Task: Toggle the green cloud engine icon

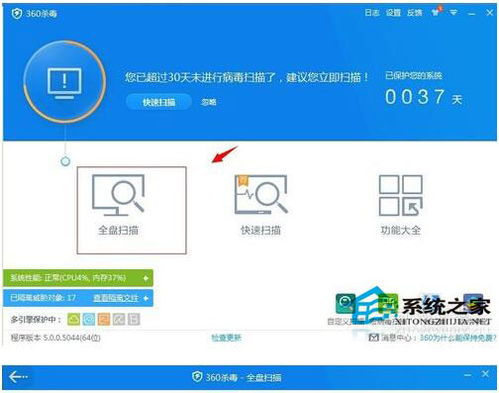Action: [x=74, y=319]
